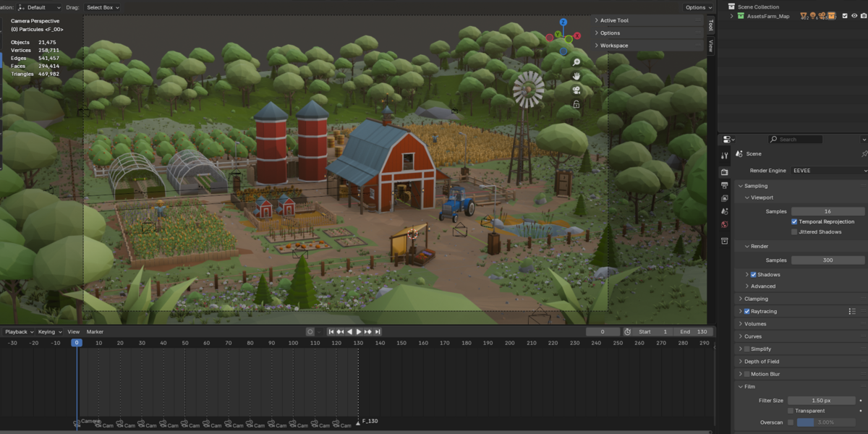Toggle the Raytracing checkbox
Viewport: 868px width, 434px height.
click(x=747, y=311)
